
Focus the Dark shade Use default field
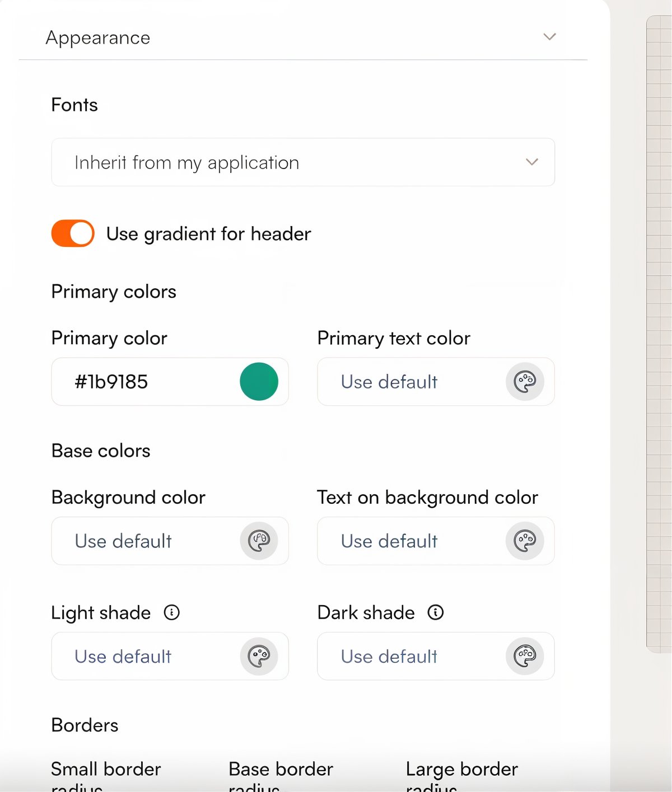(x=436, y=656)
